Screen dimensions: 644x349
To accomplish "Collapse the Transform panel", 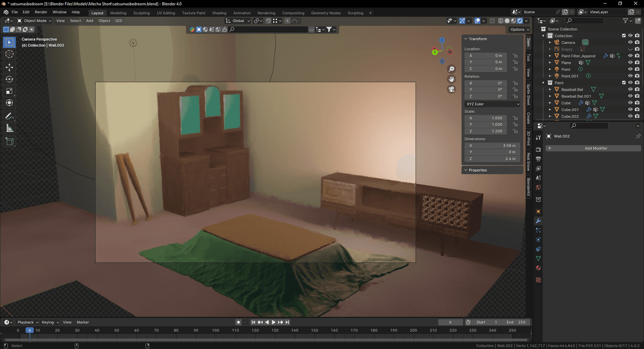I will coord(466,39).
